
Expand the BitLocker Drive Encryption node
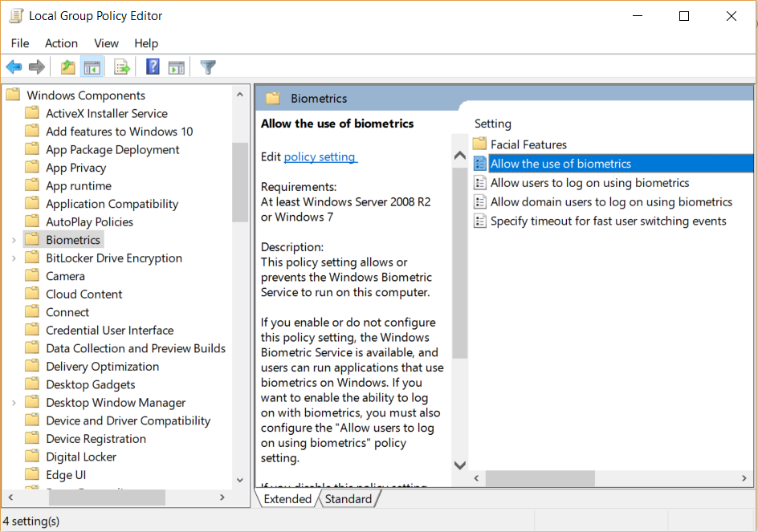pyautogui.click(x=14, y=258)
